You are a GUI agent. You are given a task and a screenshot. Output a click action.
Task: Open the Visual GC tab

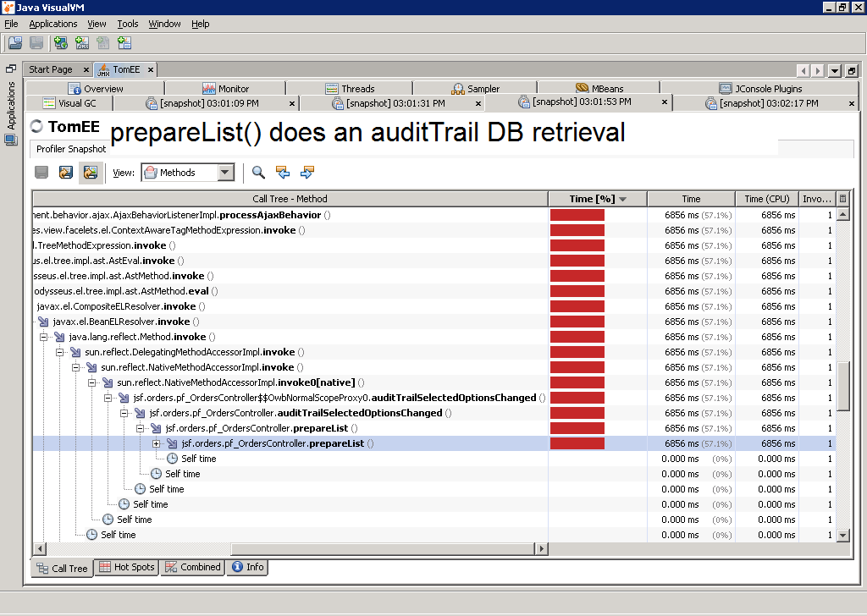69,103
